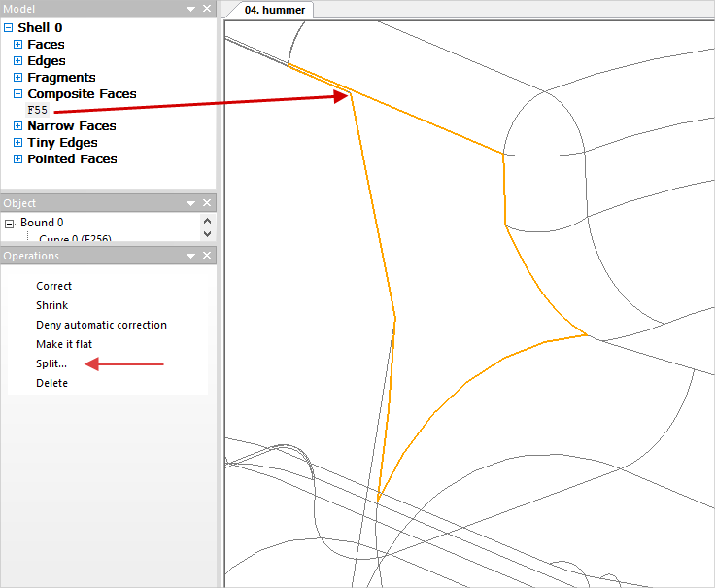Open the Object panel options arrow
The height and width of the screenshot is (588, 715).
point(190,203)
